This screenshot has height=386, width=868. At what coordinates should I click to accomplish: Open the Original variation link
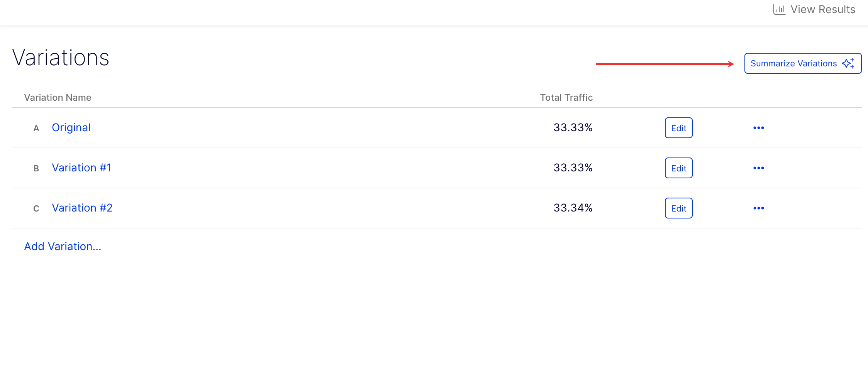[x=71, y=128]
